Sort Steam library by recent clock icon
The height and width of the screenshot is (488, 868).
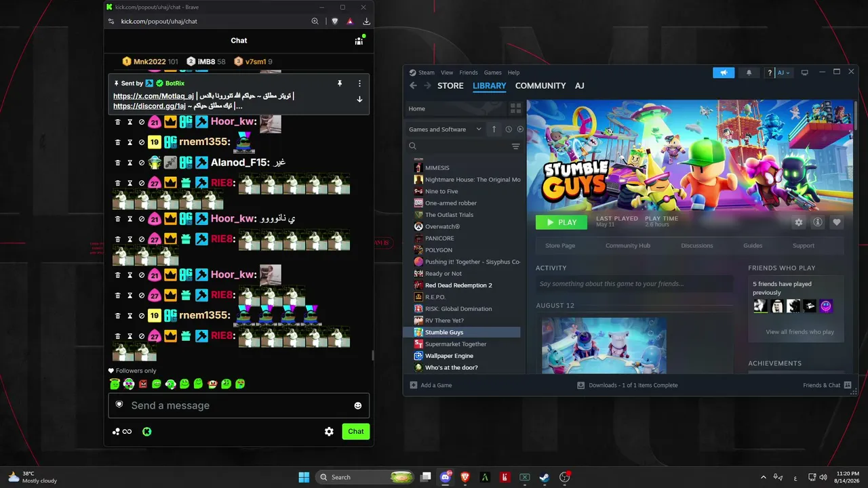(509, 129)
